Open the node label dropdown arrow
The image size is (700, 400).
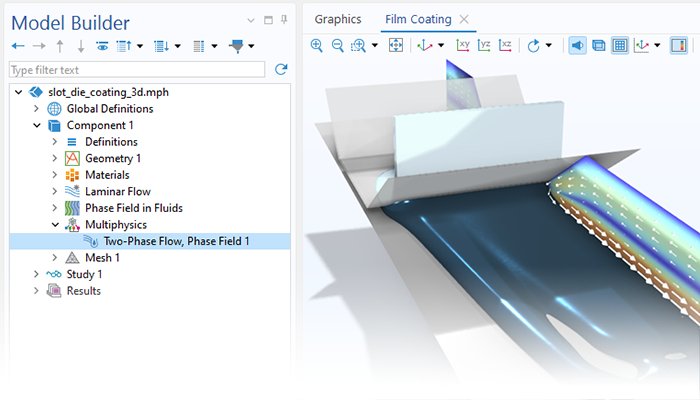coord(214,46)
